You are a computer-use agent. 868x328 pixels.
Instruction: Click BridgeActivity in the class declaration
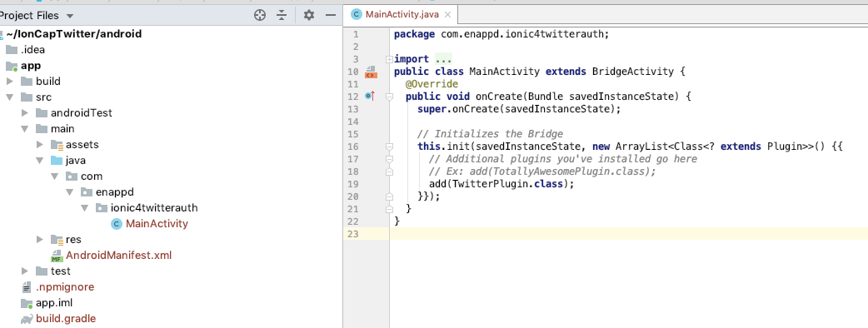(633, 72)
